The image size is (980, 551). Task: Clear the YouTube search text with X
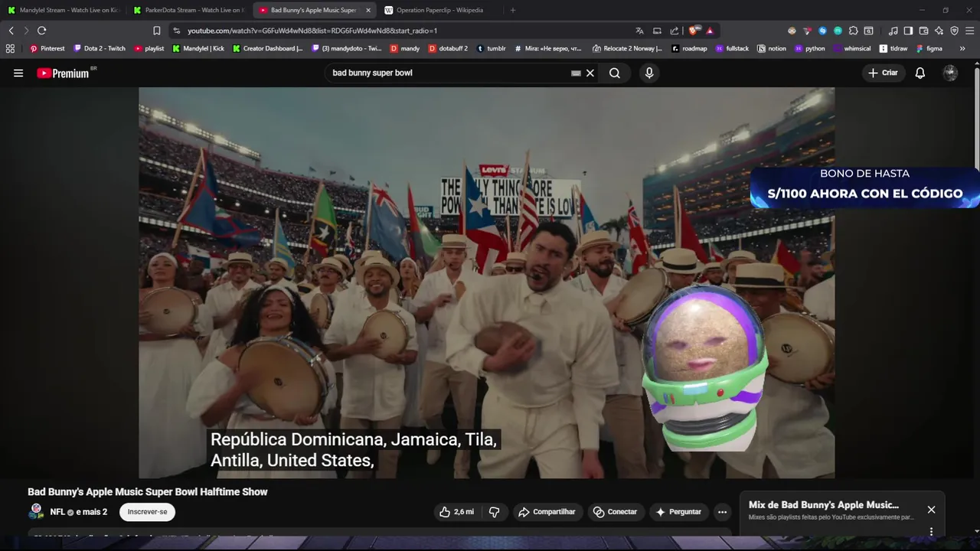coord(590,73)
